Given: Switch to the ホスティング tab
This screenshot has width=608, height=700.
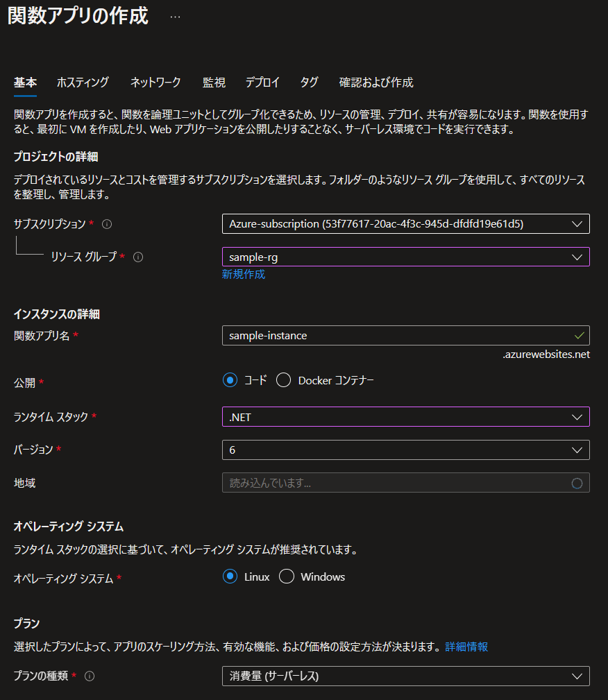Looking at the screenshot, I should [x=83, y=83].
